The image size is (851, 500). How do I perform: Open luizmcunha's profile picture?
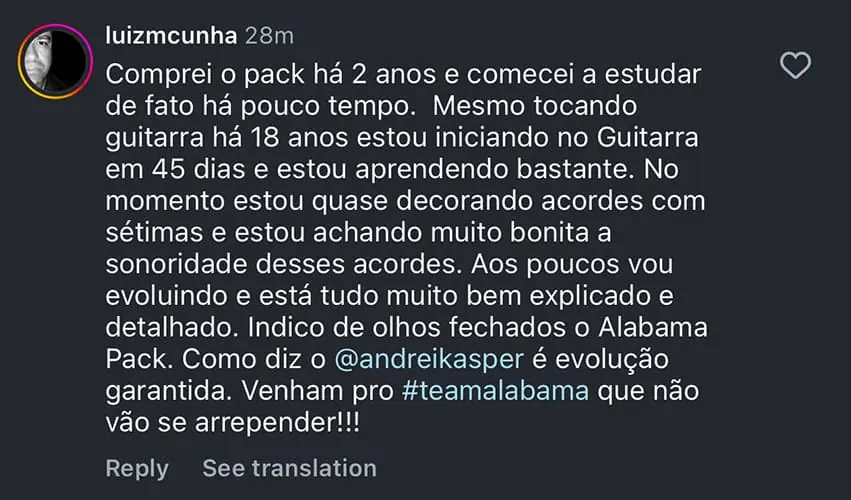pos(55,61)
